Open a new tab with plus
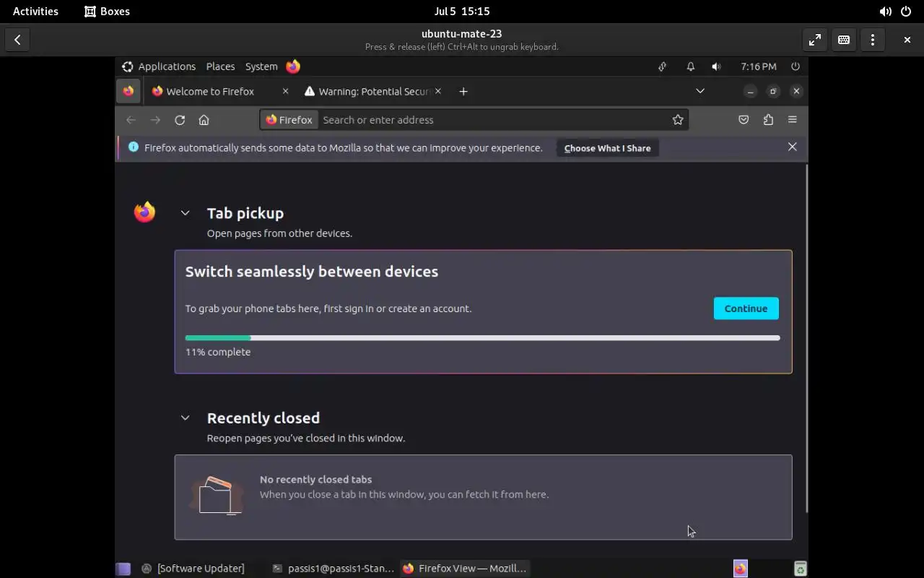The width and height of the screenshot is (924, 578). click(463, 91)
